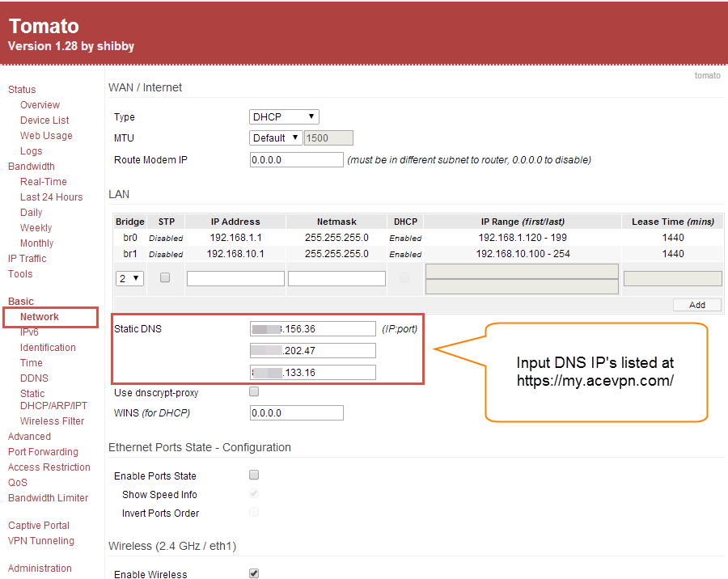
Task: Click the Tomato title in header
Action: click(x=44, y=26)
